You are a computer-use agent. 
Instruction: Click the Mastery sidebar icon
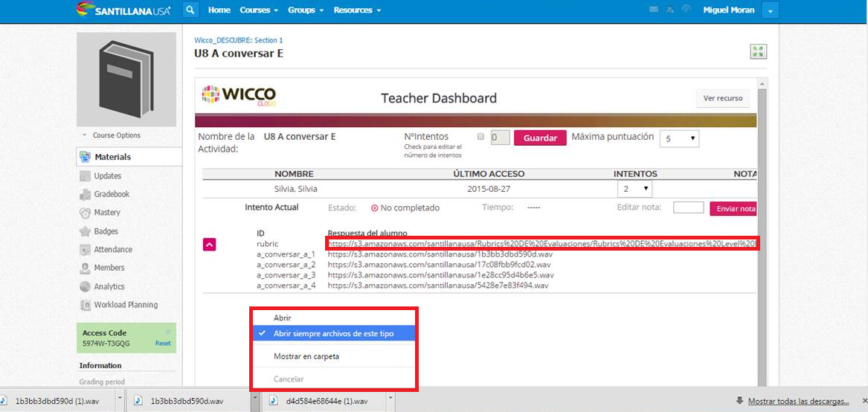point(85,213)
